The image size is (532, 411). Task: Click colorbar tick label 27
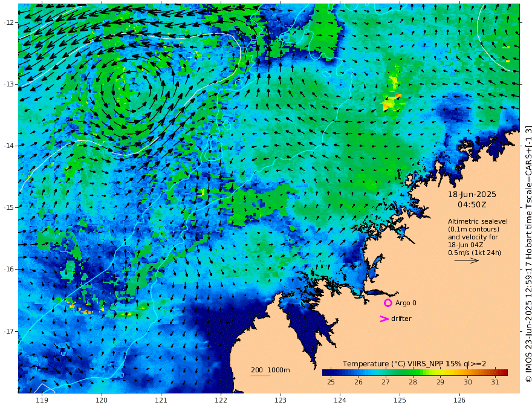386,382
